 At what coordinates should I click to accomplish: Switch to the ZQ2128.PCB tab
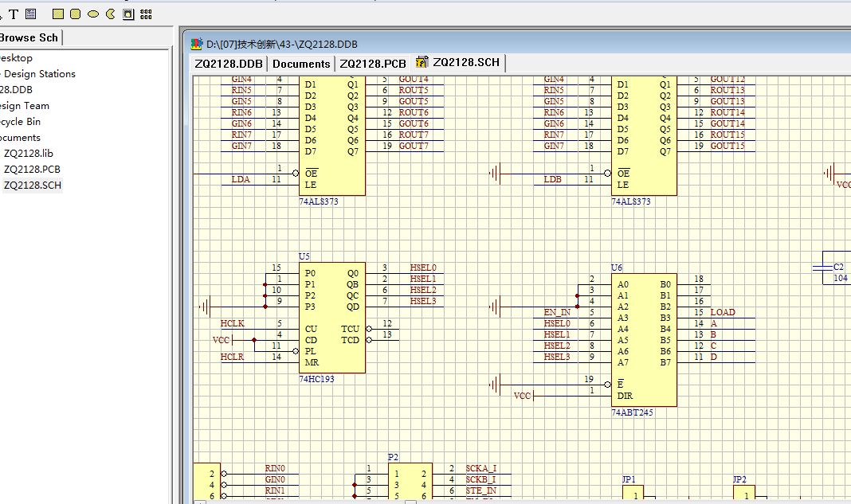373,64
